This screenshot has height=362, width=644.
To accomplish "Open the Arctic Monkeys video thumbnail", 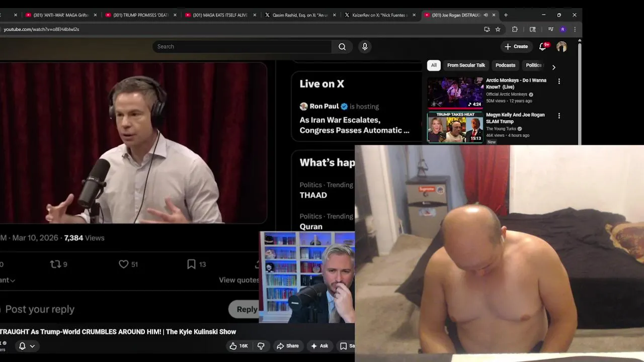I will pyautogui.click(x=455, y=93).
